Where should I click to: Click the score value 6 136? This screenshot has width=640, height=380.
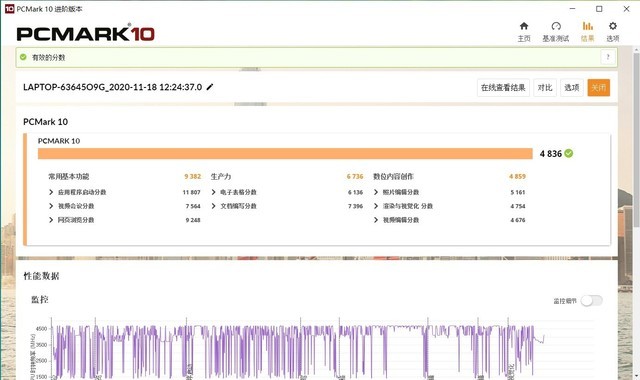coord(356,192)
